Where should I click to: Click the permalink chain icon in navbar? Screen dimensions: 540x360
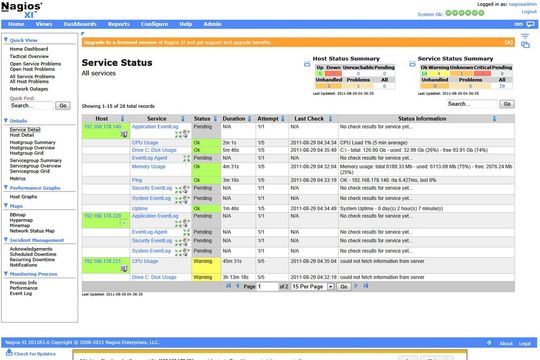point(518,24)
